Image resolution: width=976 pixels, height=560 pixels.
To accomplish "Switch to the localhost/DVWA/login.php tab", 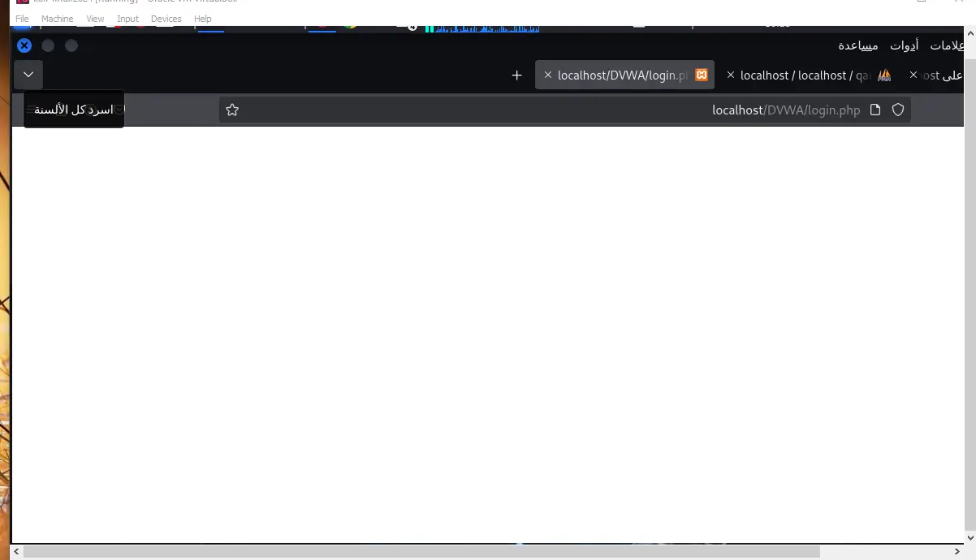I will [x=625, y=75].
